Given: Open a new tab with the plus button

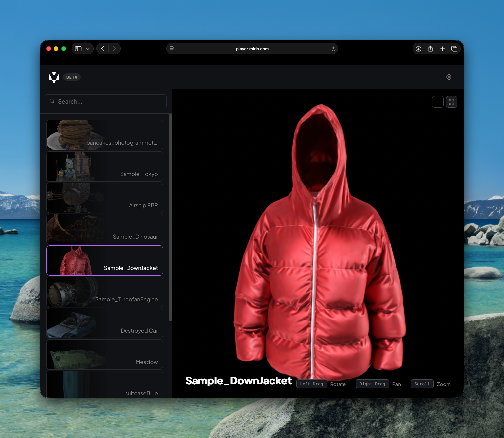Looking at the screenshot, I should [443, 49].
